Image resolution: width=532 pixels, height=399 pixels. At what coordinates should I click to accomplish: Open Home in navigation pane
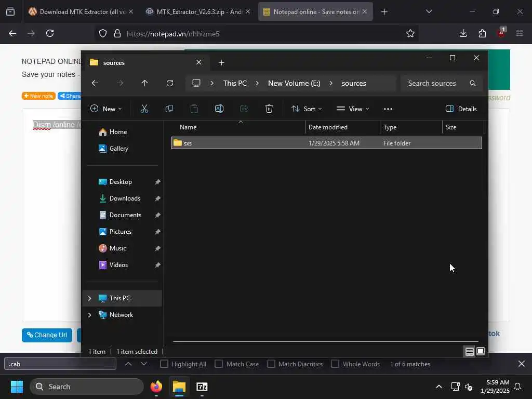pyautogui.click(x=118, y=132)
